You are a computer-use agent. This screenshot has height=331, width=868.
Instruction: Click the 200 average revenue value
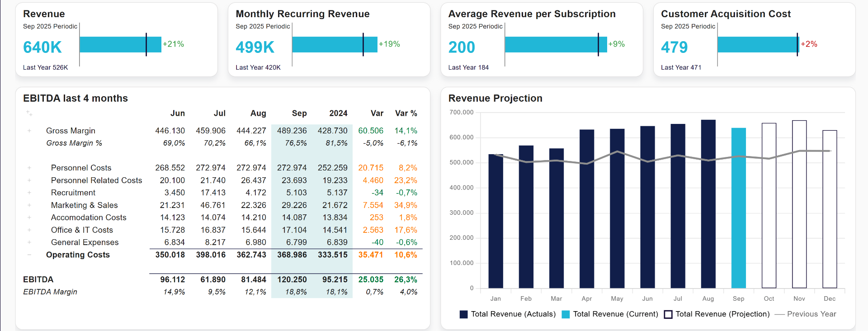click(x=462, y=47)
